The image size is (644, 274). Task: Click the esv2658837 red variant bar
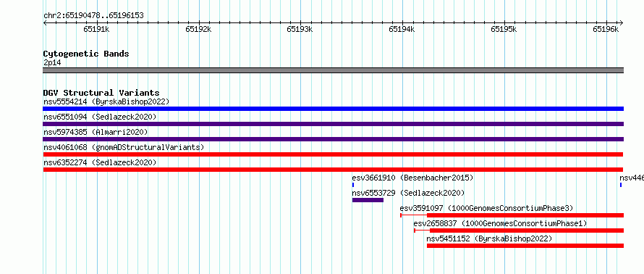coord(527,231)
